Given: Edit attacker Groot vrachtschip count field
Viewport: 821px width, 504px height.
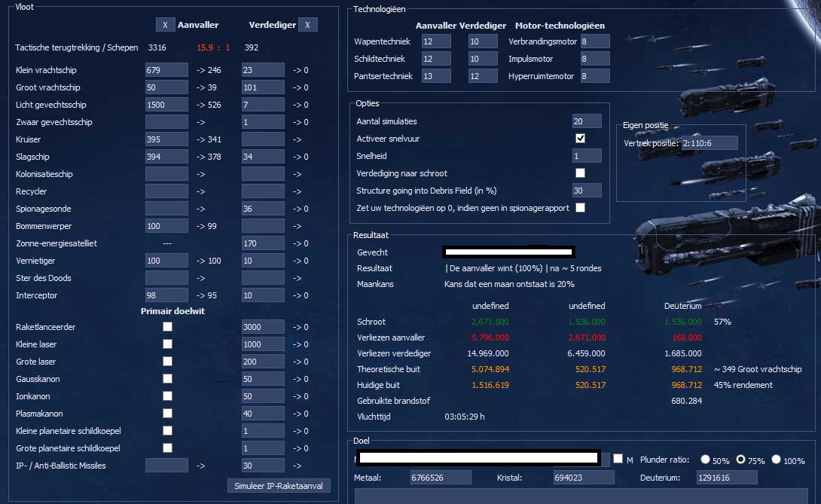Looking at the screenshot, I should coord(166,87).
